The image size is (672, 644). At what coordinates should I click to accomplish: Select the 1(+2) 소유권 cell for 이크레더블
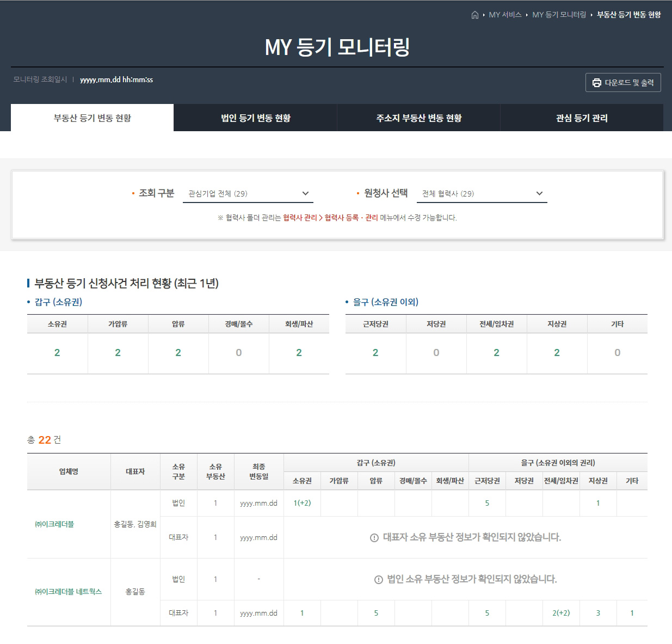[302, 504]
